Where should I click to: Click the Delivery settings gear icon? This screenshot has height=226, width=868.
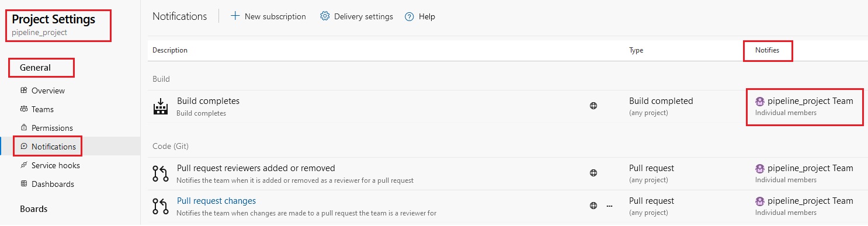tap(325, 16)
